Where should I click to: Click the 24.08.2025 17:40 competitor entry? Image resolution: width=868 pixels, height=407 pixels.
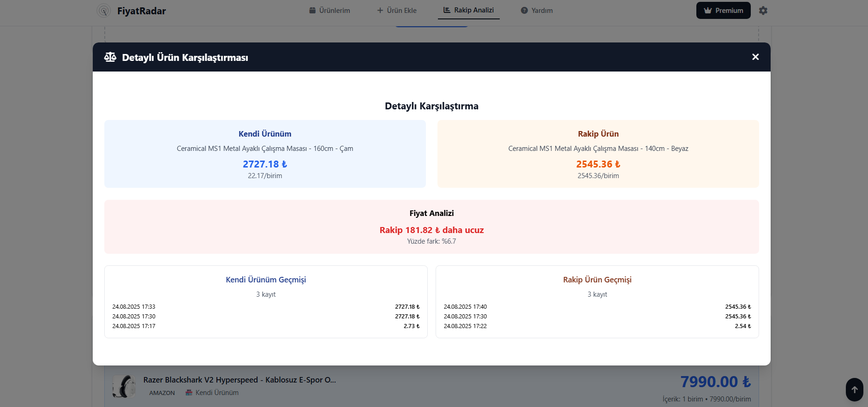point(465,307)
